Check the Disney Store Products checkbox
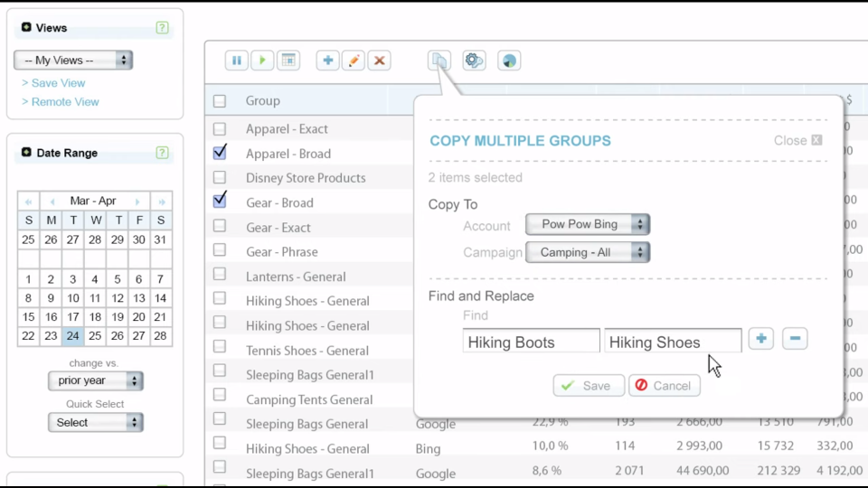The height and width of the screenshot is (488, 868). pos(220,177)
